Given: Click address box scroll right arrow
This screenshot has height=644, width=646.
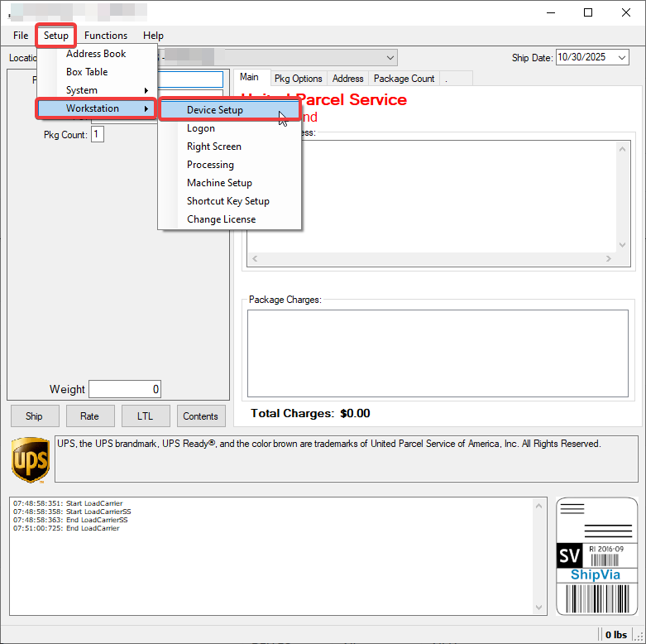Looking at the screenshot, I should [609, 258].
